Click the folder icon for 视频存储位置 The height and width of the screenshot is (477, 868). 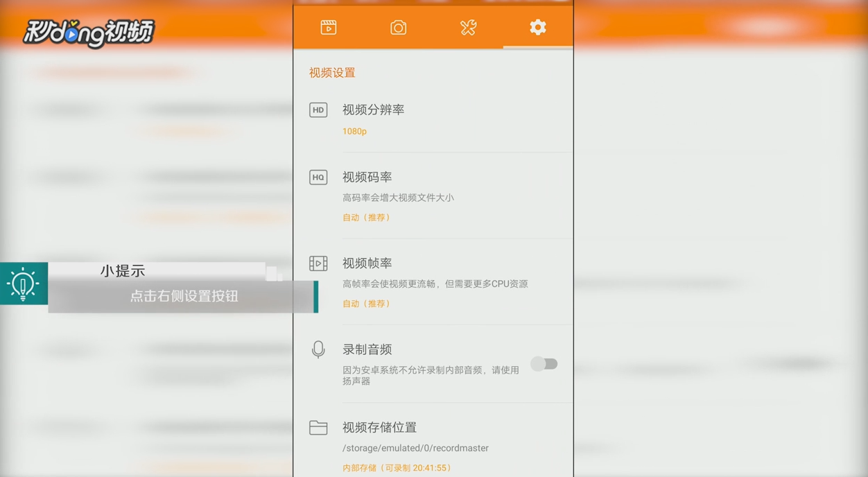click(318, 428)
